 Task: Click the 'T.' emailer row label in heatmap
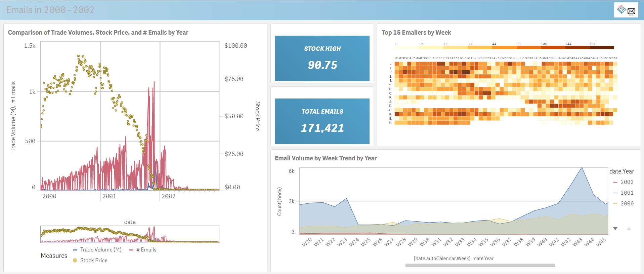point(391,68)
